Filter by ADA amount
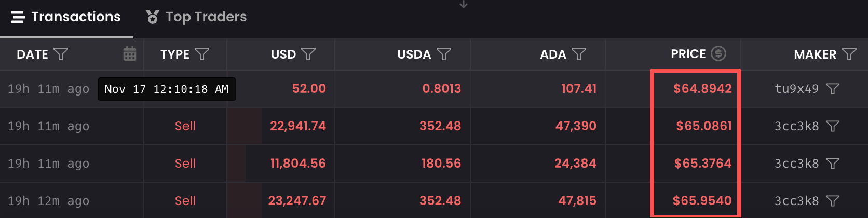The width and height of the screenshot is (868, 218). [579, 54]
